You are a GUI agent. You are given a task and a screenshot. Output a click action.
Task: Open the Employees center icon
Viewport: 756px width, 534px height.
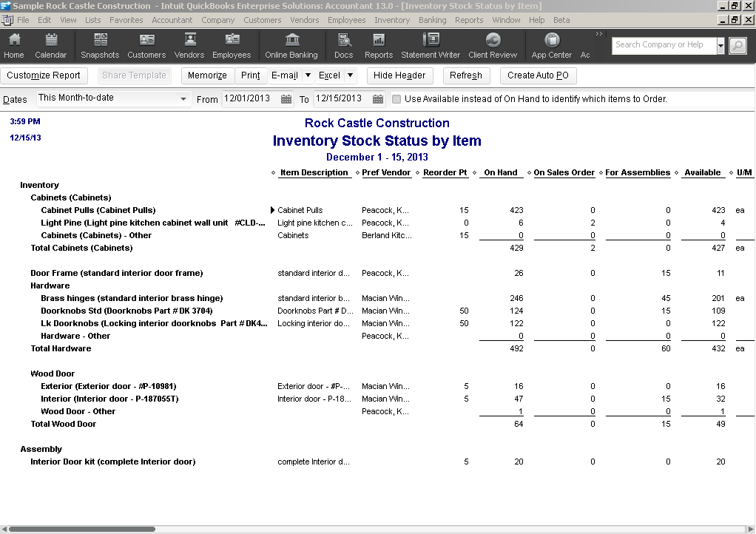pyautogui.click(x=232, y=47)
